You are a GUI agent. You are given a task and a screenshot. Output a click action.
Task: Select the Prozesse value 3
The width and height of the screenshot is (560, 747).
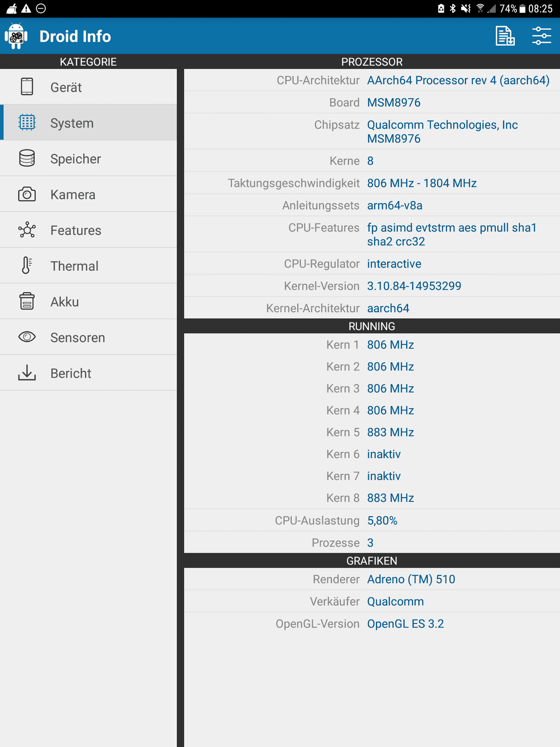point(370,542)
